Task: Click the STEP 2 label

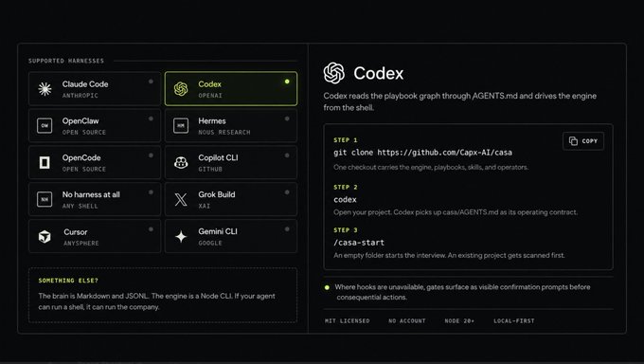Action: (346, 187)
